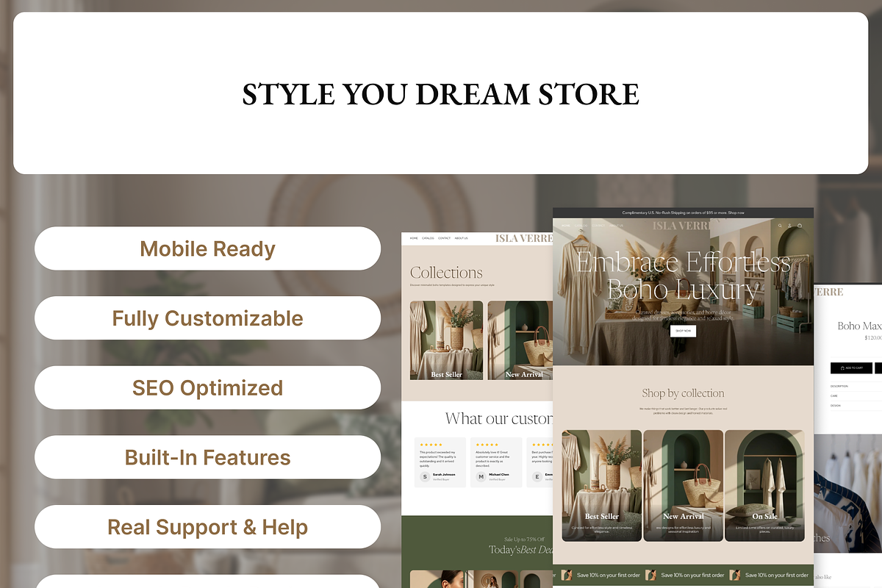882x588 pixels.
Task: Click the ISLA VERRE logo in left mockup
Action: [524, 238]
